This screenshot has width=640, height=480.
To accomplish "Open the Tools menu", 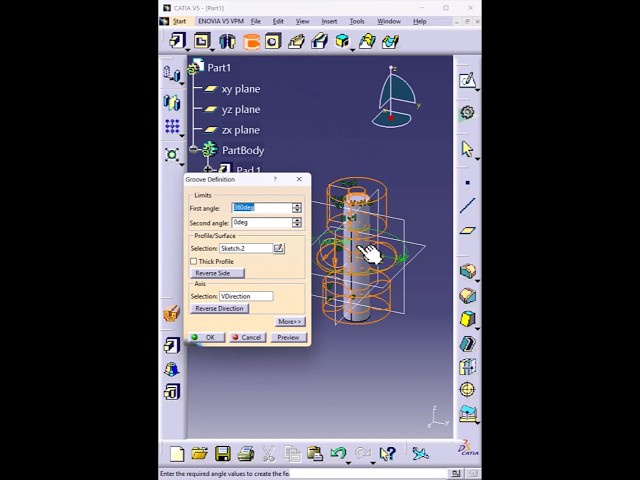I will tap(357, 21).
